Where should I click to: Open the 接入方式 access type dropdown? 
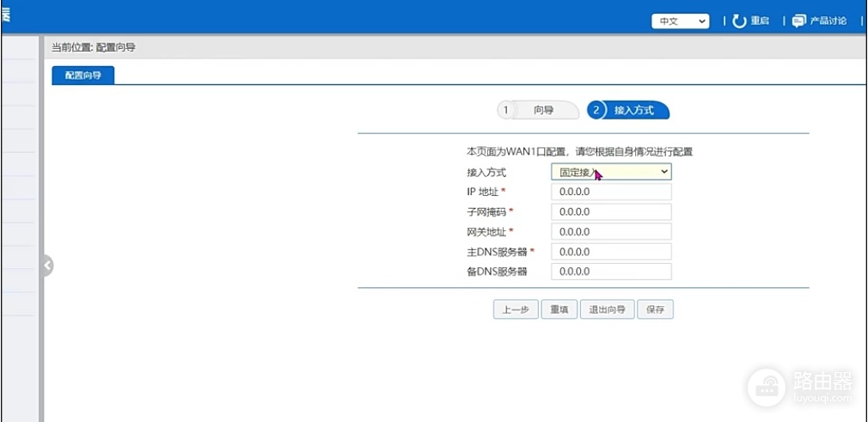pyautogui.click(x=611, y=172)
